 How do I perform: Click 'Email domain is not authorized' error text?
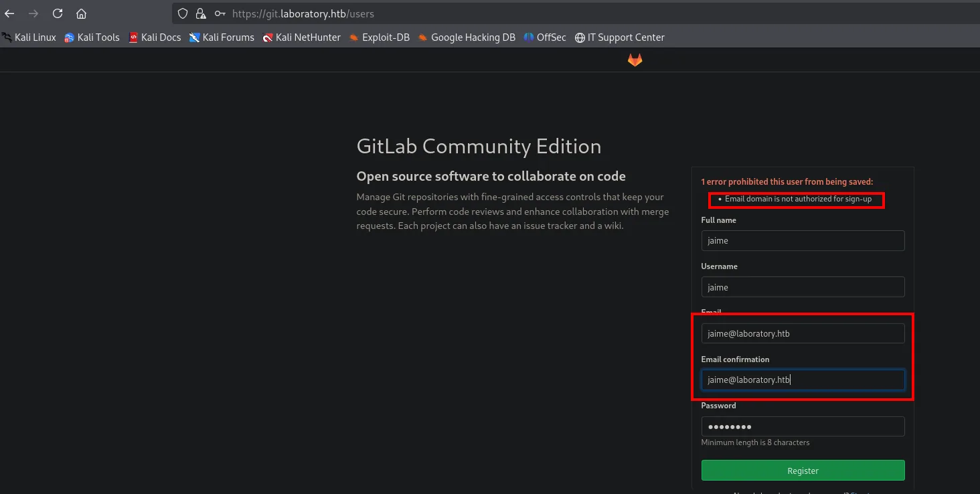coord(798,199)
